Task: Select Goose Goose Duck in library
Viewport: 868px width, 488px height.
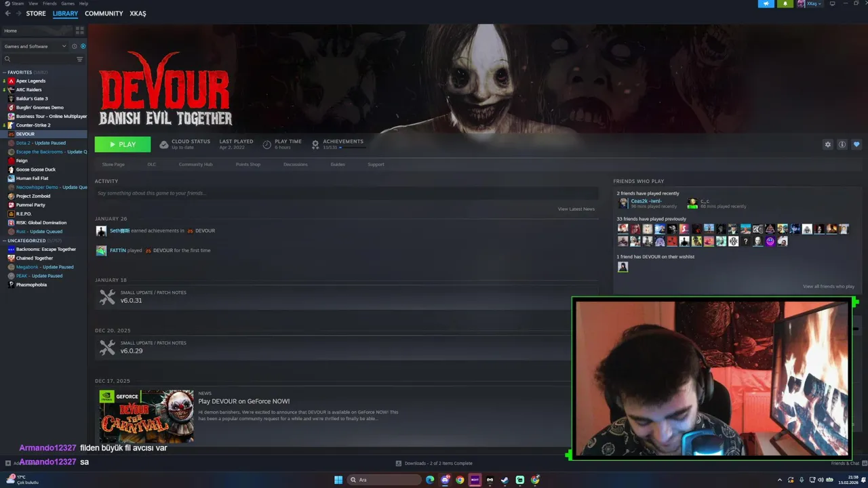Action: click(35, 169)
